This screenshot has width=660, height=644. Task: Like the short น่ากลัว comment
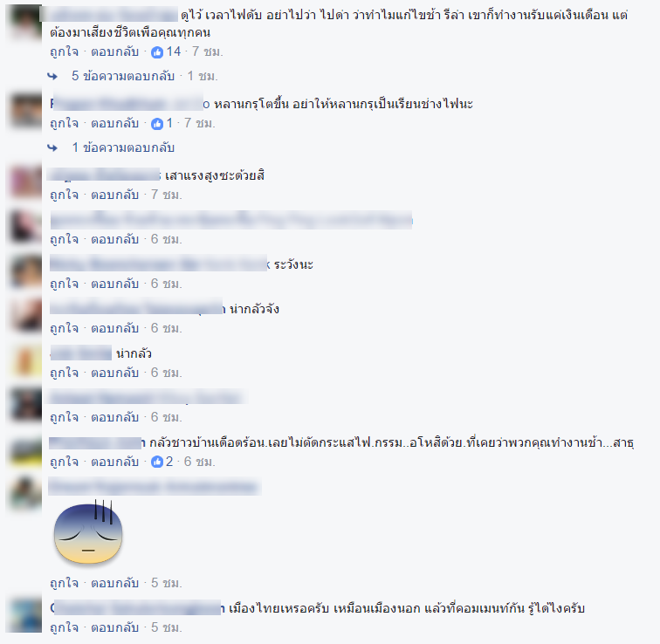[65, 373]
